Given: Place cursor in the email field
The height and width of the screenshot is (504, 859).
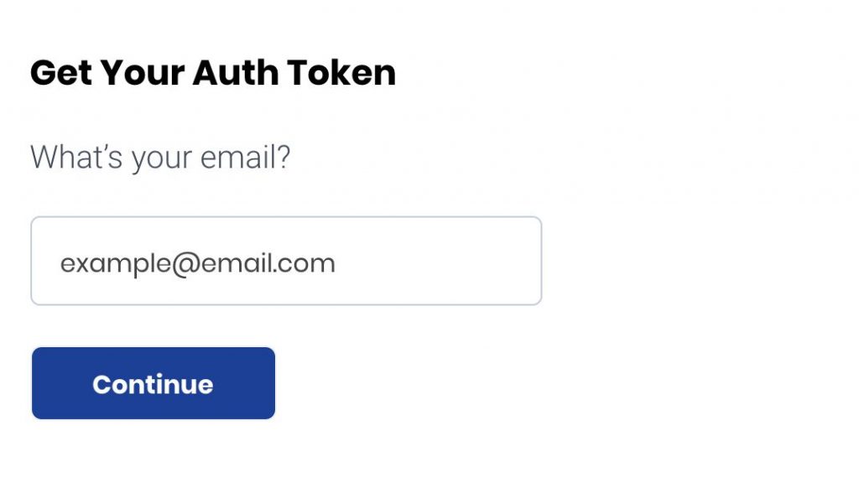Looking at the screenshot, I should point(285,261).
